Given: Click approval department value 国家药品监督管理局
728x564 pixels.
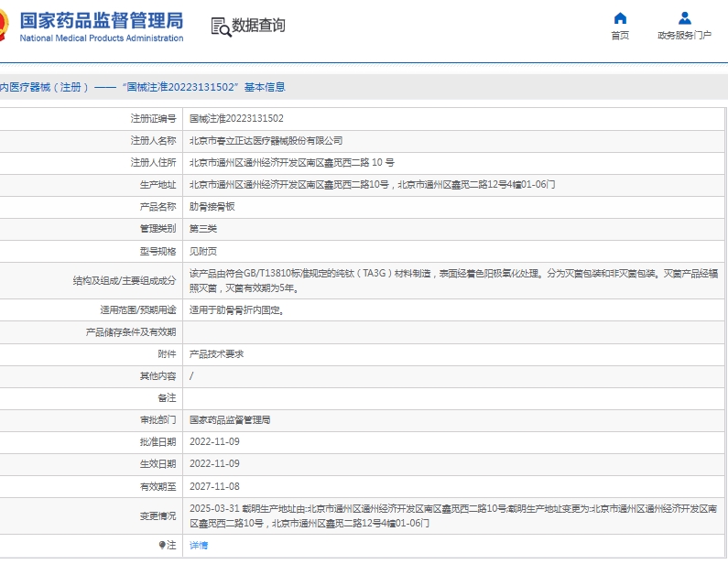Looking at the screenshot, I should point(230,419).
